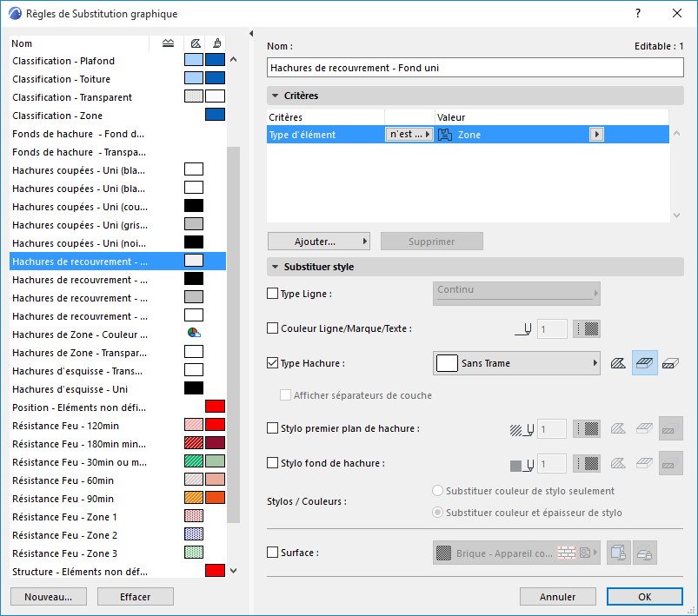The height and width of the screenshot is (616, 698).
Task: Open the Brique surface dropdown
Action: [516, 553]
